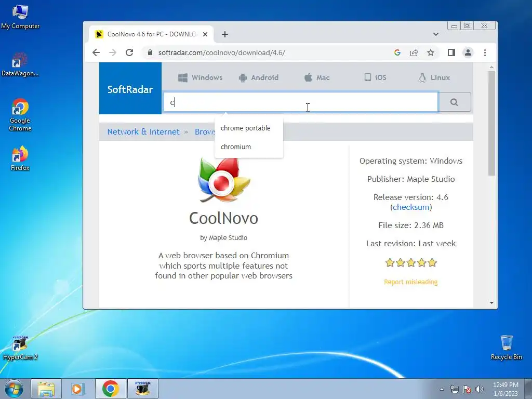Select DataWagon desktop shortcut
This screenshot has width=532, height=399.
(x=20, y=64)
